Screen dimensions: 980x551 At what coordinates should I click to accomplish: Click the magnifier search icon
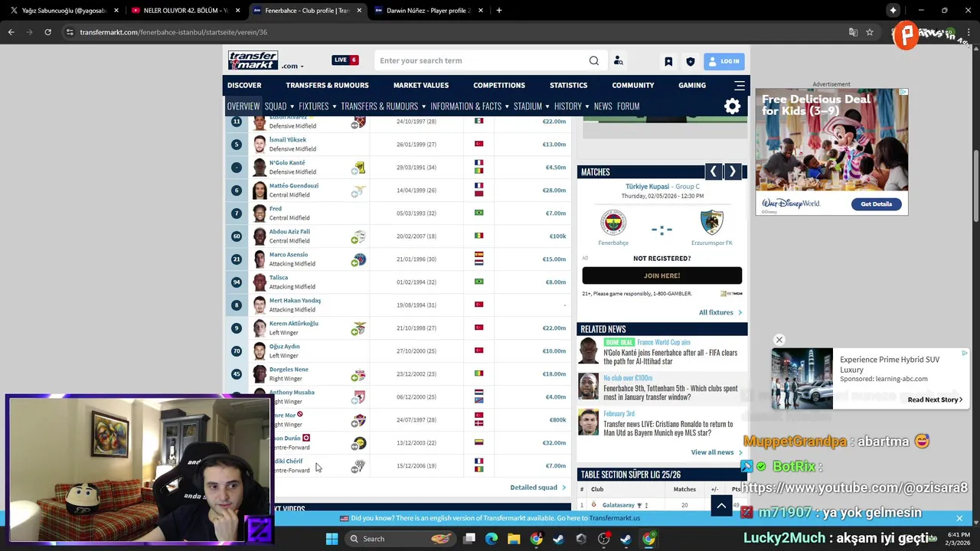click(x=594, y=60)
